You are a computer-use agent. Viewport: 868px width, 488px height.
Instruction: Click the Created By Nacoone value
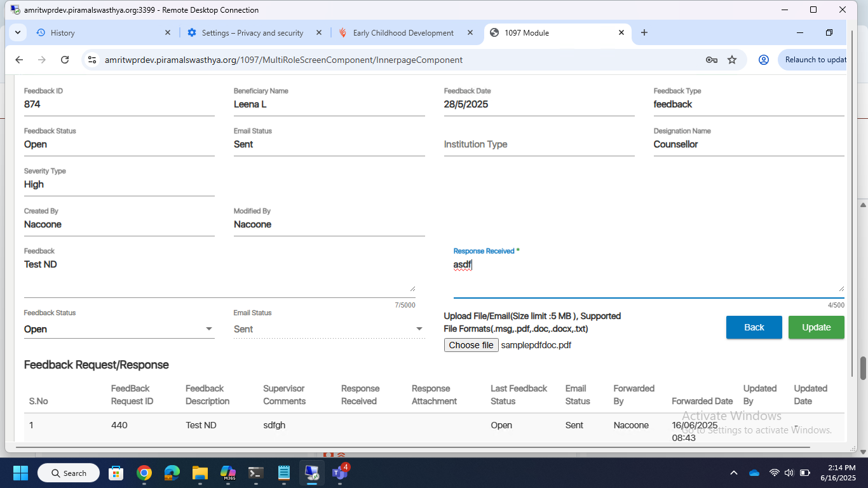tap(43, 224)
